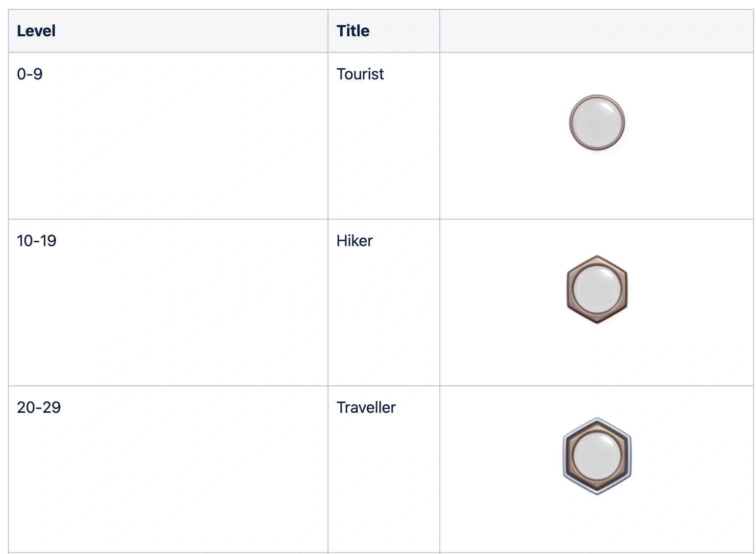This screenshot has height=554, width=756.
Task: Select the "0-9" level text
Action: coord(29,74)
